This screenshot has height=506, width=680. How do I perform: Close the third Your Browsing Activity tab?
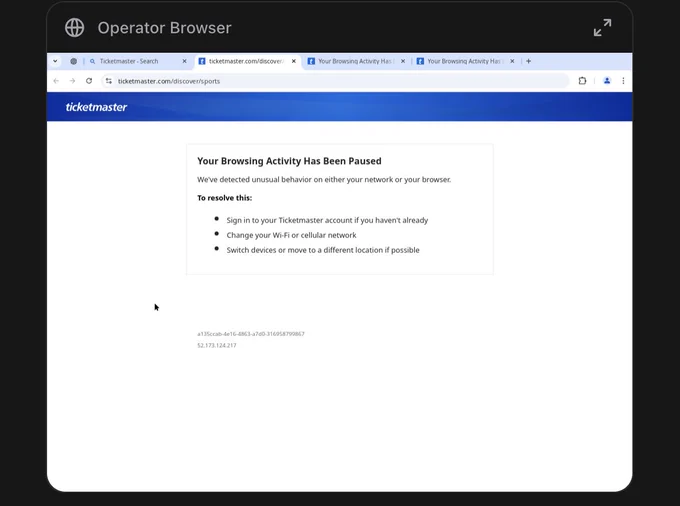coord(403,61)
